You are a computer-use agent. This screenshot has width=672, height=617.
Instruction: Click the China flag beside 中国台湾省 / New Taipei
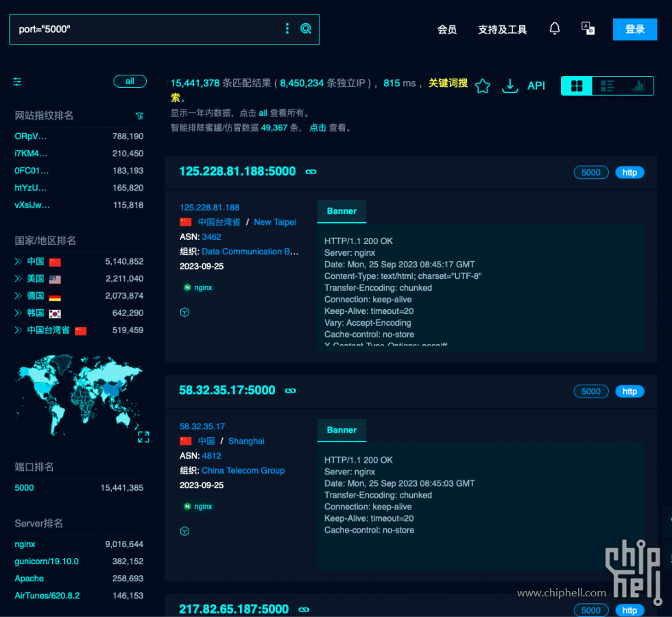[x=186, y=222]
